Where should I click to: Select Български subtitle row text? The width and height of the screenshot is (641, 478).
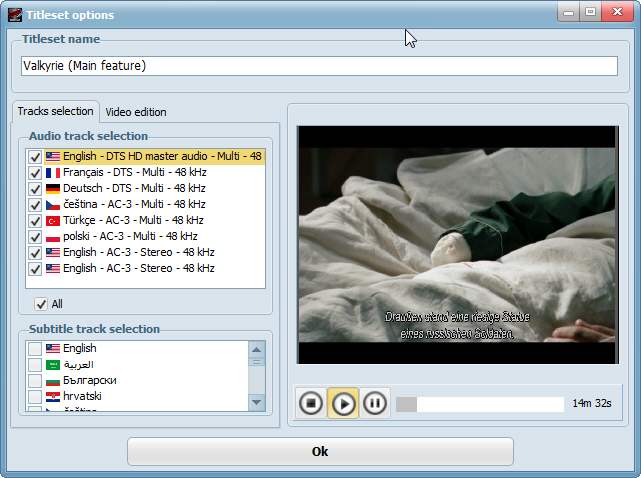(90, 380)
